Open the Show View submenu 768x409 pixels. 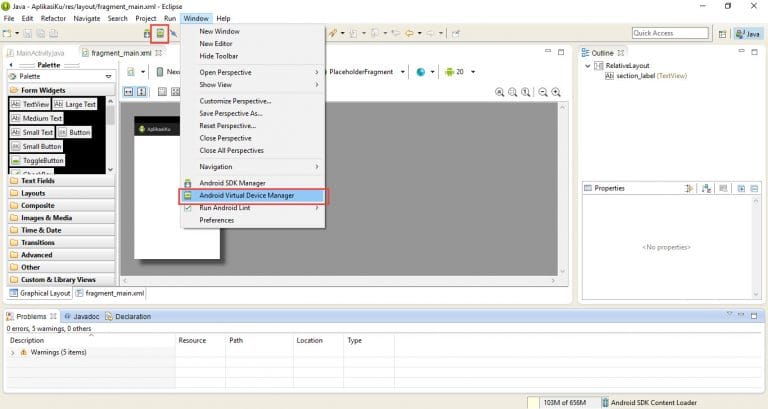[253, 85]
